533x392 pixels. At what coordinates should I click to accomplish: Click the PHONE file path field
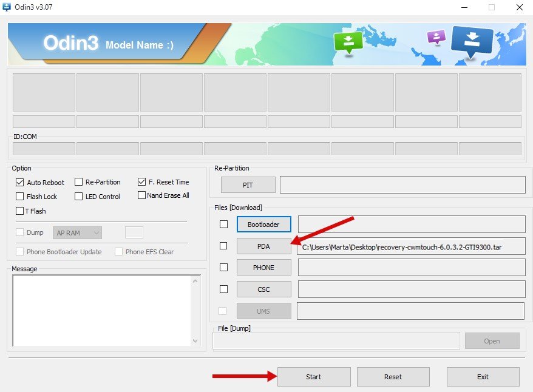(412, 268)
